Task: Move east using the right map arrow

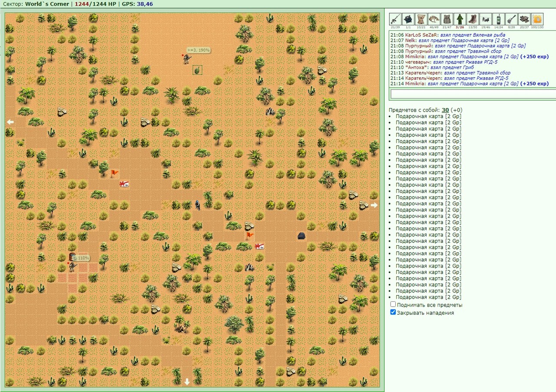Action: click(374, 205)
